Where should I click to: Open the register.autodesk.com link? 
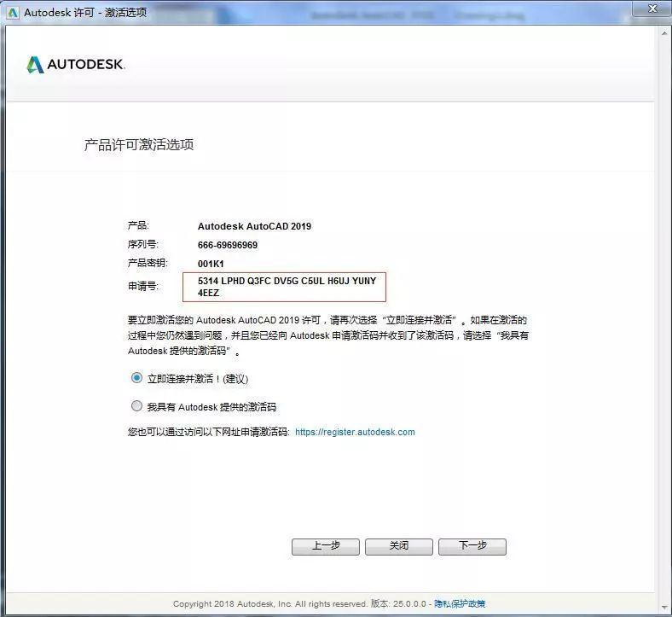point(355,432)
